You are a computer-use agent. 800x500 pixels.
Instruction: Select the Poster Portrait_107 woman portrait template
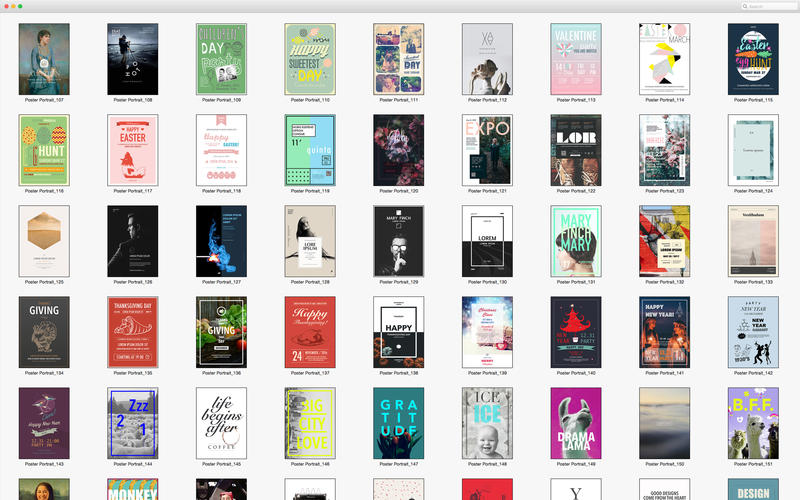tap(44, 59)
